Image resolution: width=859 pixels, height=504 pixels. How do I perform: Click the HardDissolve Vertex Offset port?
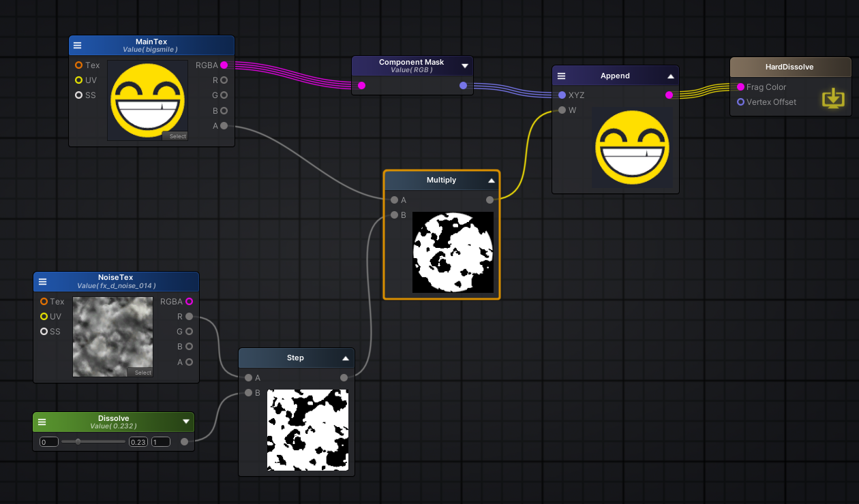(x=740, y=102)
